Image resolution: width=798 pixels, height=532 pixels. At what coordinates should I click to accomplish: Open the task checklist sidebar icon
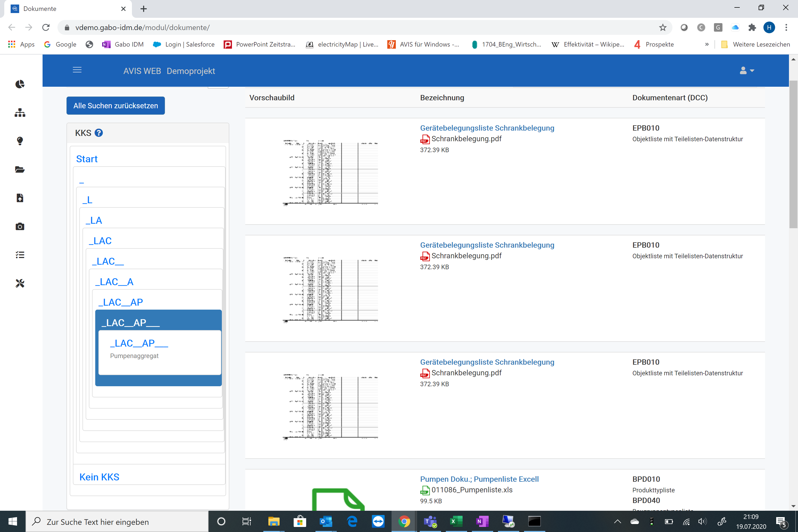click(20, 255)
